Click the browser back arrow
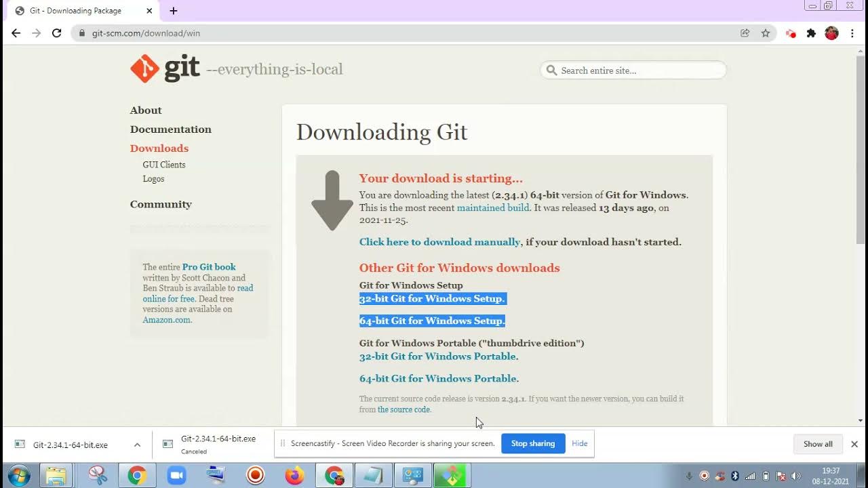The width and height of the screenshot is (868, 488). point(16,33)
